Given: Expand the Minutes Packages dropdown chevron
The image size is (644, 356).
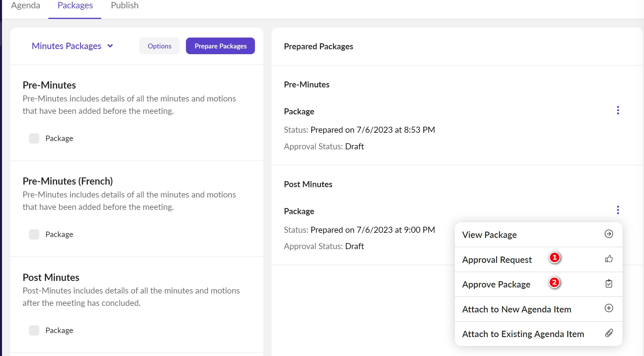Looking at the screenshot, I should click(x=110, y=46).
